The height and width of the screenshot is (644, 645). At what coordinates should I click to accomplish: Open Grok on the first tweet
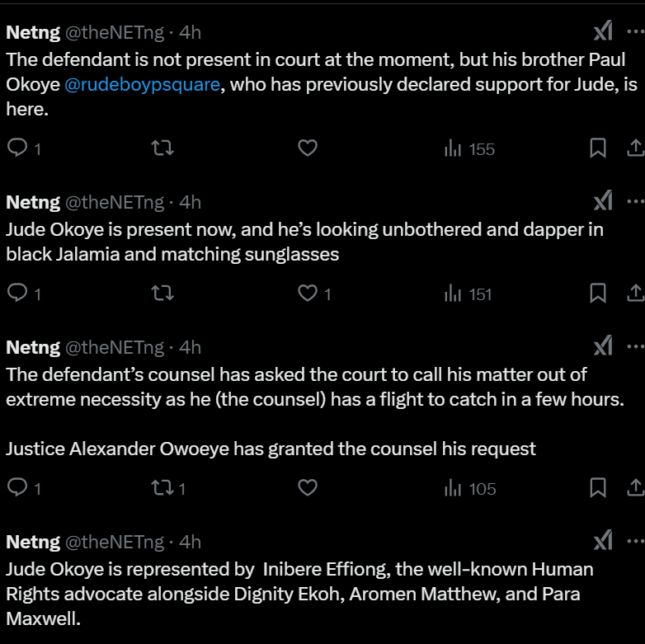tap(603, 32)
